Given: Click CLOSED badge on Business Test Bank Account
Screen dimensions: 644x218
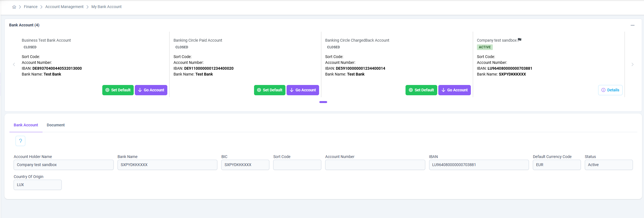Looking at the screenshot, I should pyautogui.click(x=30, y=47).
